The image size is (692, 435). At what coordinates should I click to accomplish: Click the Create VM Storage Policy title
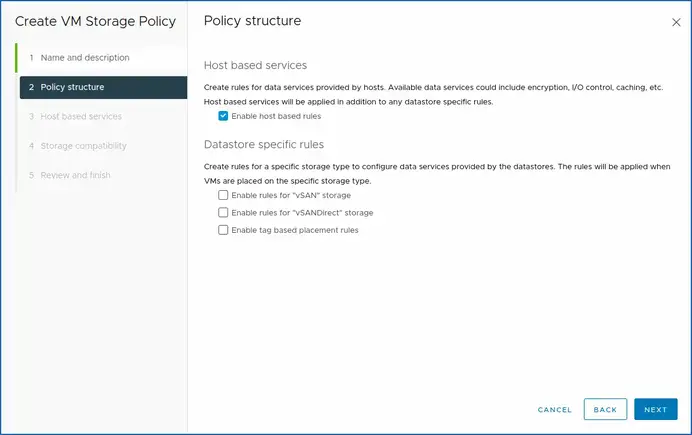point(95,21)
